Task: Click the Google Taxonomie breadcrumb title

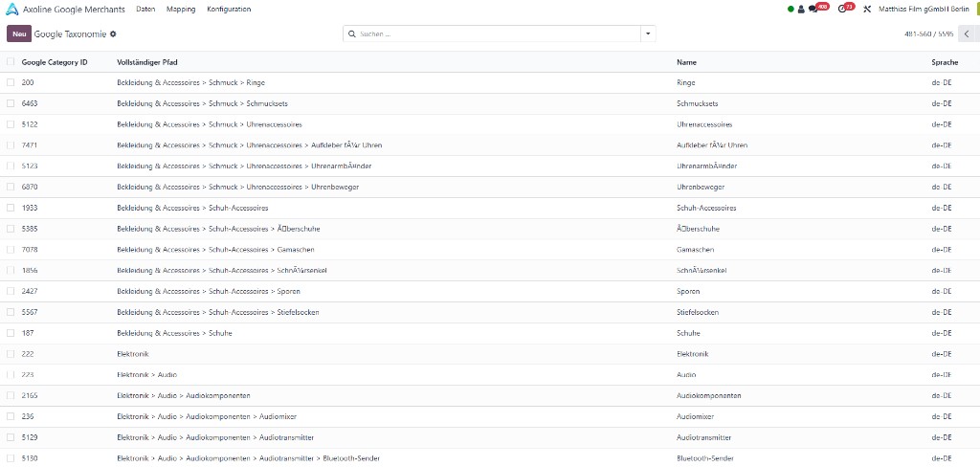Action: click(x=70, y=34)
